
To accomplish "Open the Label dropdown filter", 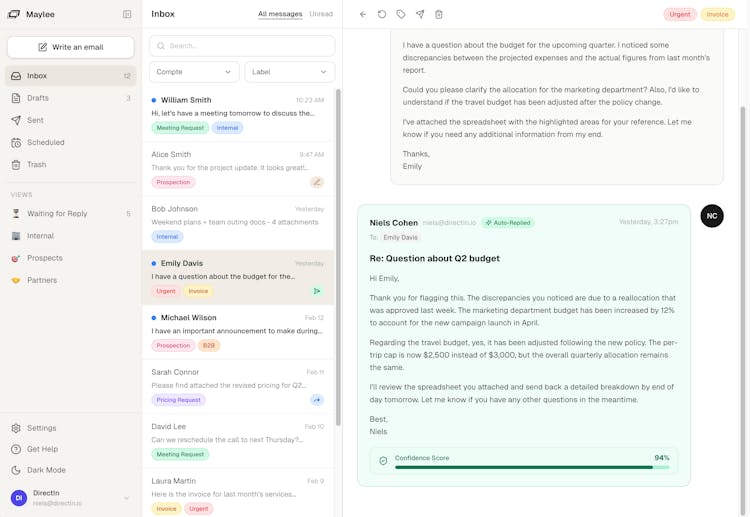I will pos(289,72).
